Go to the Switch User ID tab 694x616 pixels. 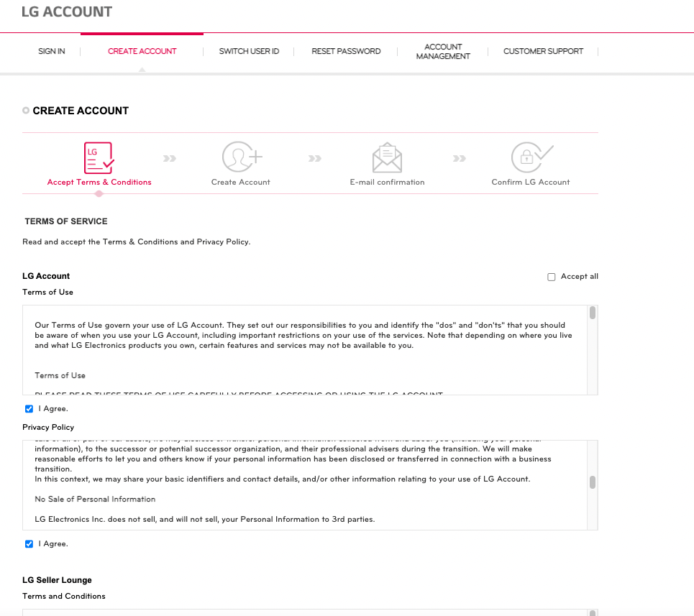[249, 51]
